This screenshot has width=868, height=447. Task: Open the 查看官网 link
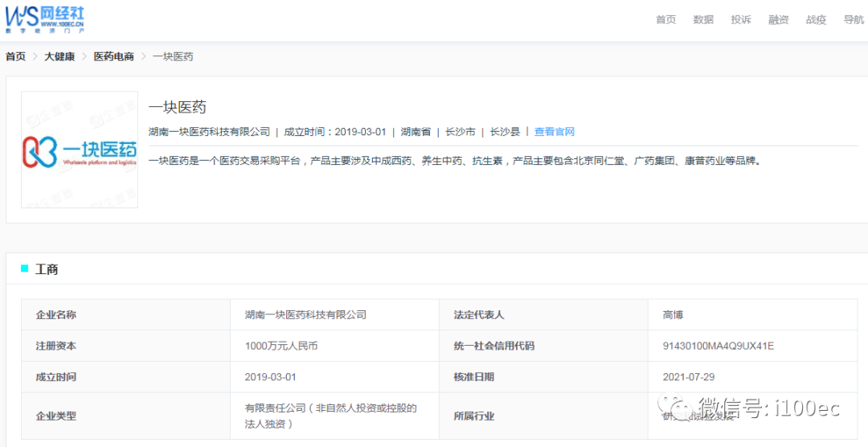point(554,132)
